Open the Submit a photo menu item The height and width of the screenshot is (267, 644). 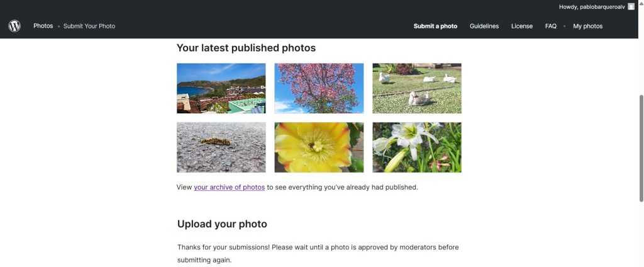(x=435, y=26)
